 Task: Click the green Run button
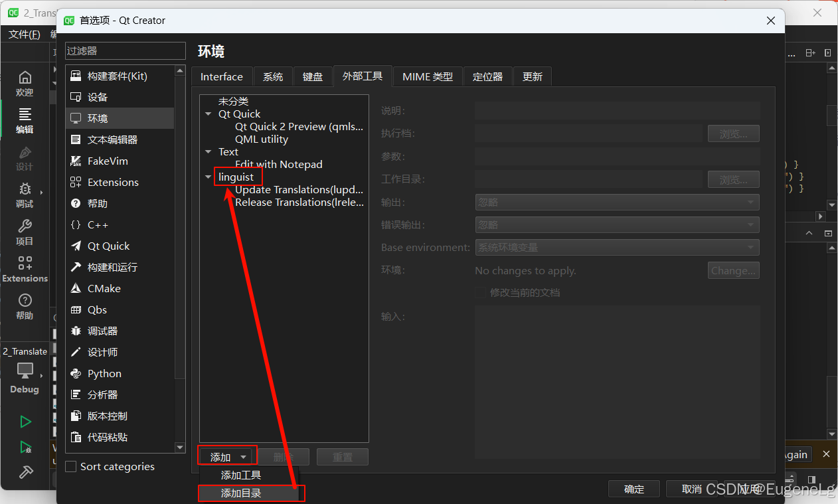coord(25,422)
